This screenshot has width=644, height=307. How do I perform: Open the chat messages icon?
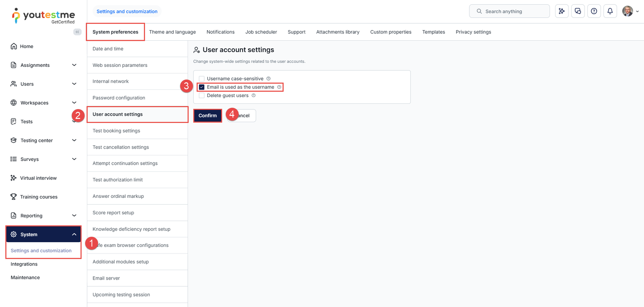(x=578, y=11)
